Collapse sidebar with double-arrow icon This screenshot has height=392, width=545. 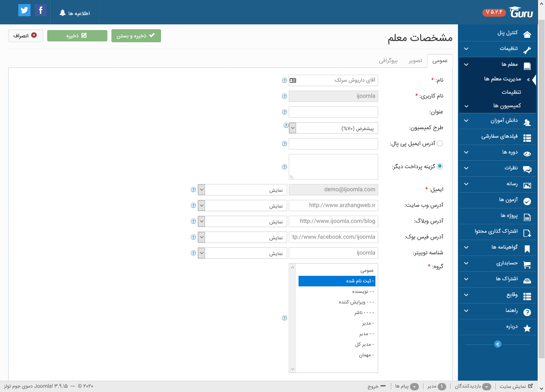click(497, 344)
